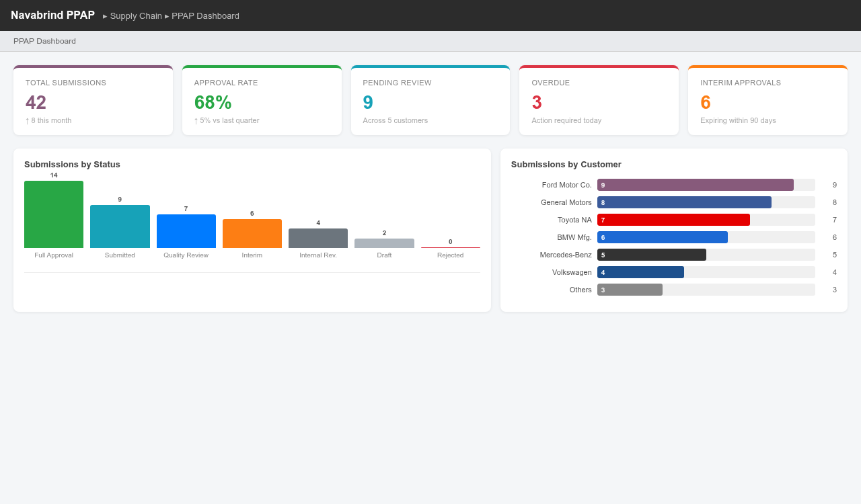Click the PPAP Dashboard breadcrumb item
Screen dimensions: 861x504
pos(205,15)
